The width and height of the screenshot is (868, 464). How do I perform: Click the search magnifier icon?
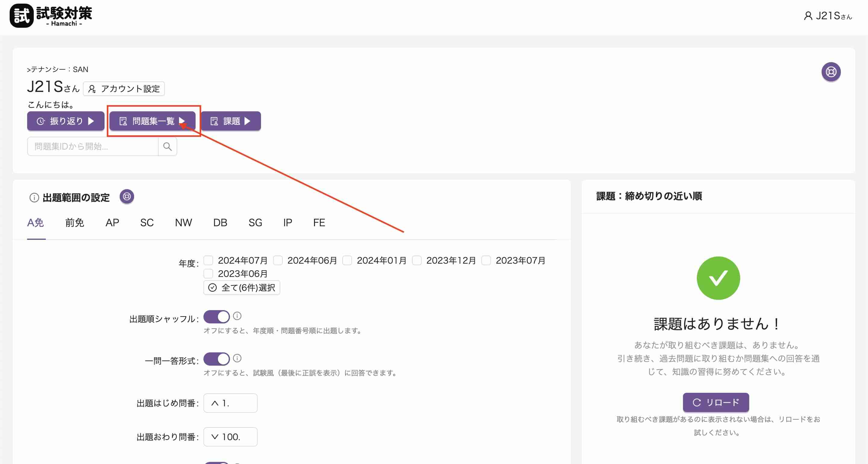tap(168, 146)
